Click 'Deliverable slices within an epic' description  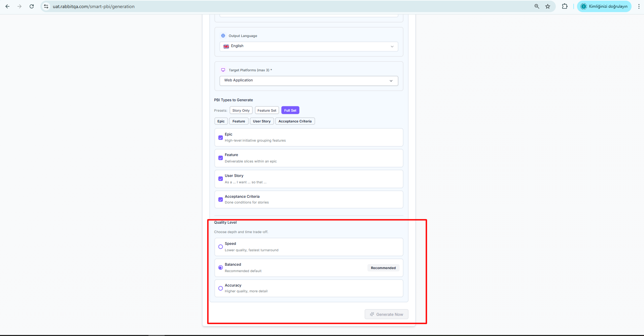(x=251, y=161)
